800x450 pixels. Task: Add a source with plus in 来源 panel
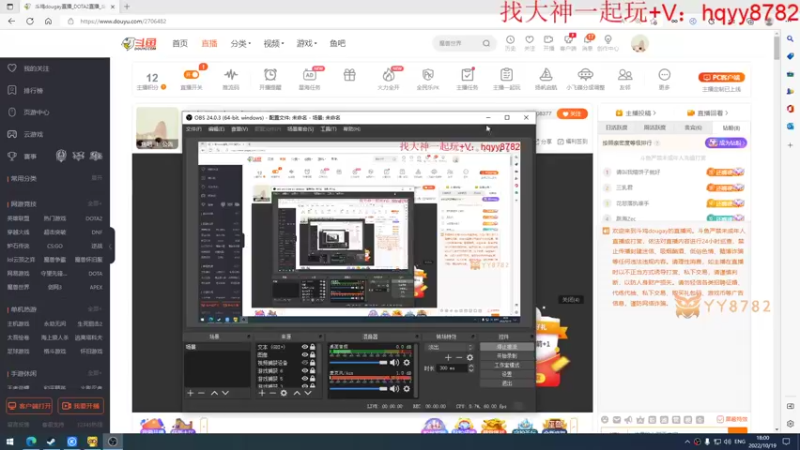[x=262, y=393]
